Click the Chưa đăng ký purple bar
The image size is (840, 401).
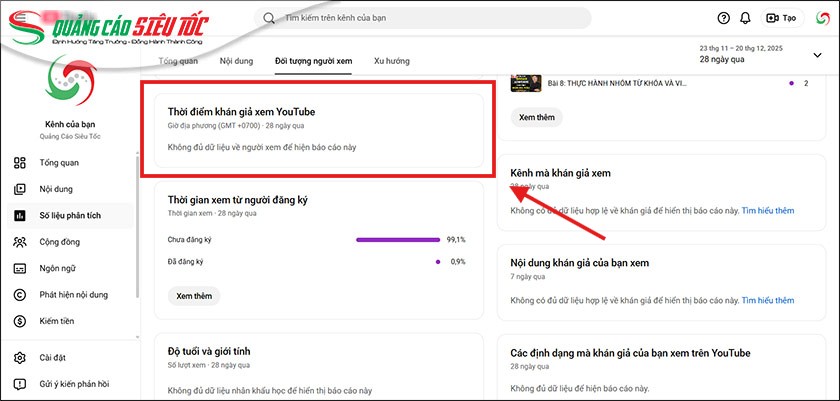398,240
